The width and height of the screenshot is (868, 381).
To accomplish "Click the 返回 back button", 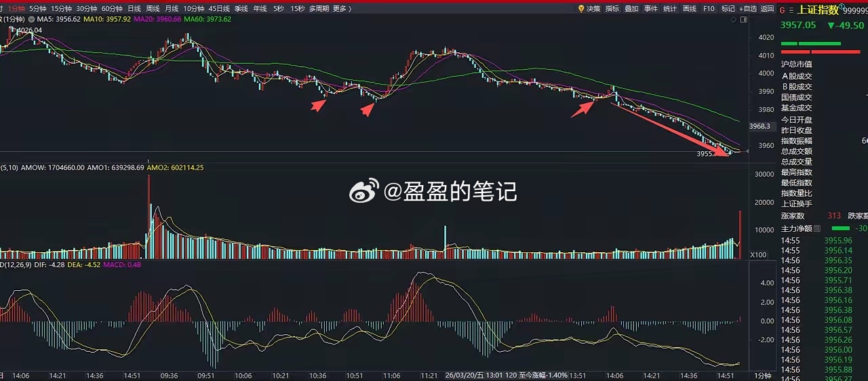I will [x=767, y=9].
